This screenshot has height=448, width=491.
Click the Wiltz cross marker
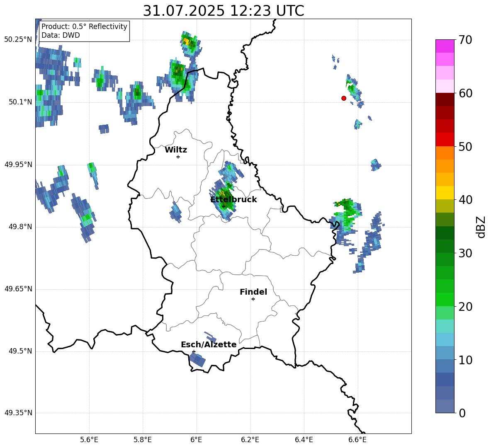pos(178,157)
